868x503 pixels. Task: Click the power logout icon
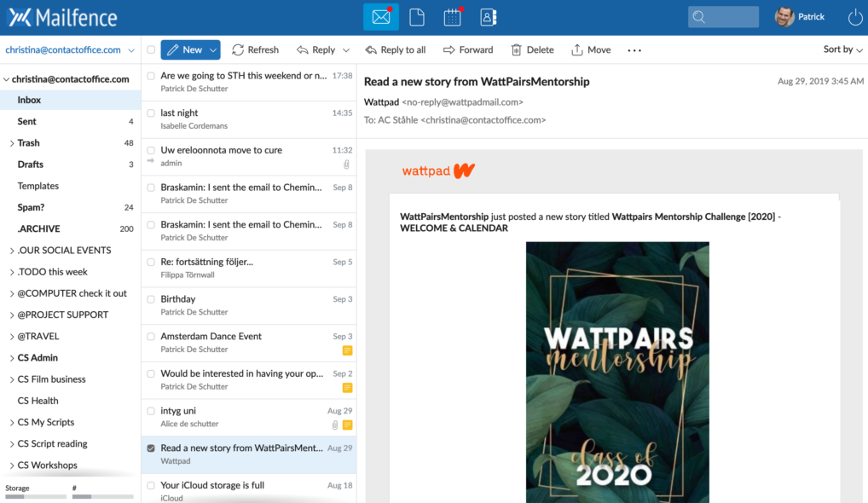(854, 17)
